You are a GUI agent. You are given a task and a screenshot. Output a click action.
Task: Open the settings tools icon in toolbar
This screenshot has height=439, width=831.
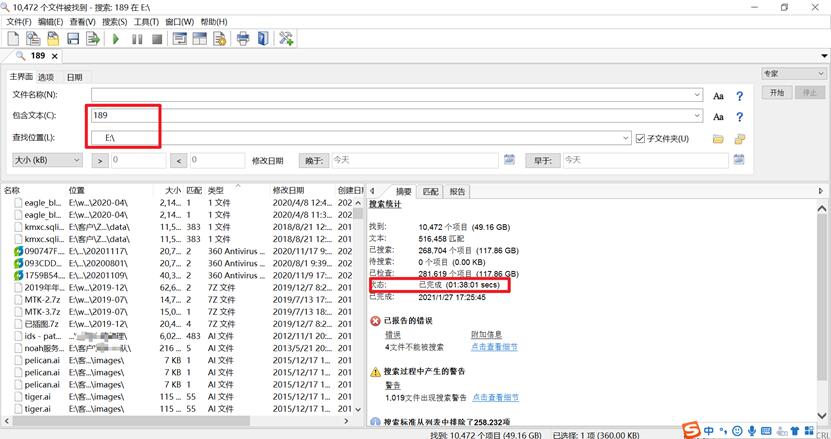(x=286, y=38)
